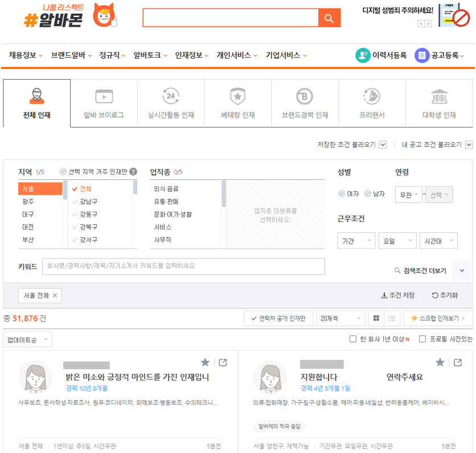Toggle the 남자 gender option
This screenshot has height=453, width=476.
point(368,193)
